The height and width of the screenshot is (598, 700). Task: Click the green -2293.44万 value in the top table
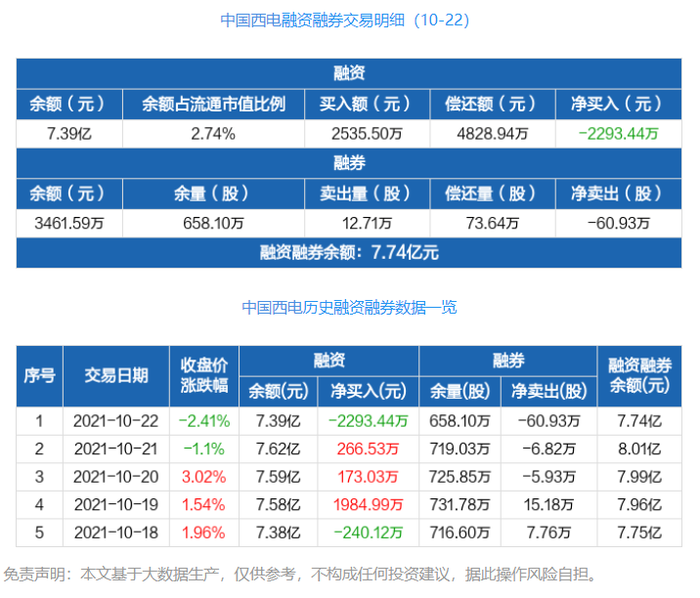click(618, 134)
